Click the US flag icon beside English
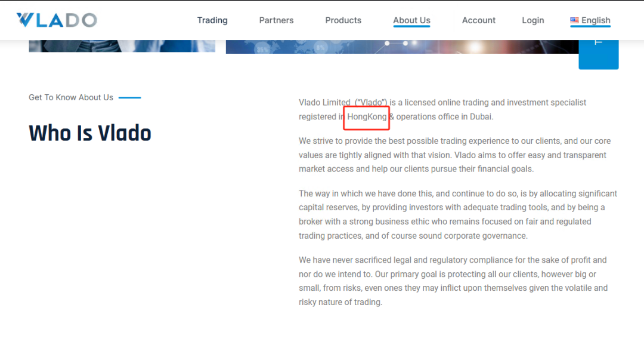This screenshot has height=363, width=644. [x=574, y=20]
